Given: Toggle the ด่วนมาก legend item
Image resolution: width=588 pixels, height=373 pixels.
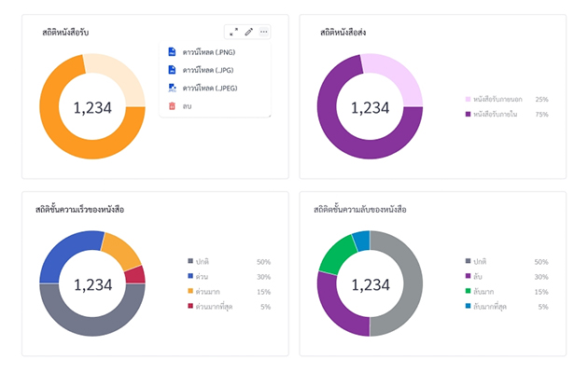Looking at the screenshot, I should pos(211,292).
